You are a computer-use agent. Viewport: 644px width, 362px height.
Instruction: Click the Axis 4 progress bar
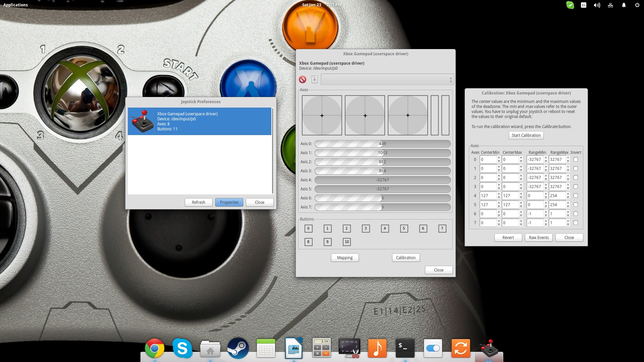[382, 180]
